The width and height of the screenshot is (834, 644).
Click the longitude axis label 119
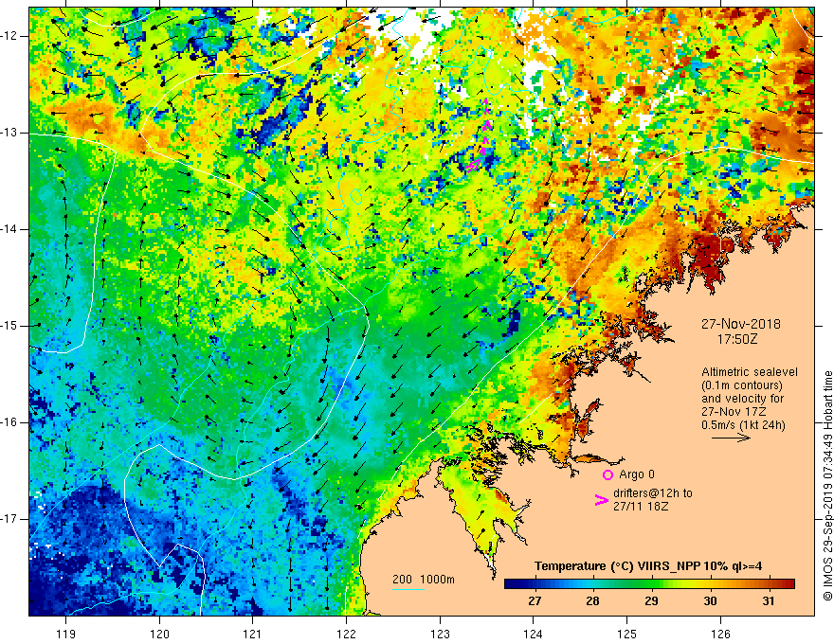66,634
